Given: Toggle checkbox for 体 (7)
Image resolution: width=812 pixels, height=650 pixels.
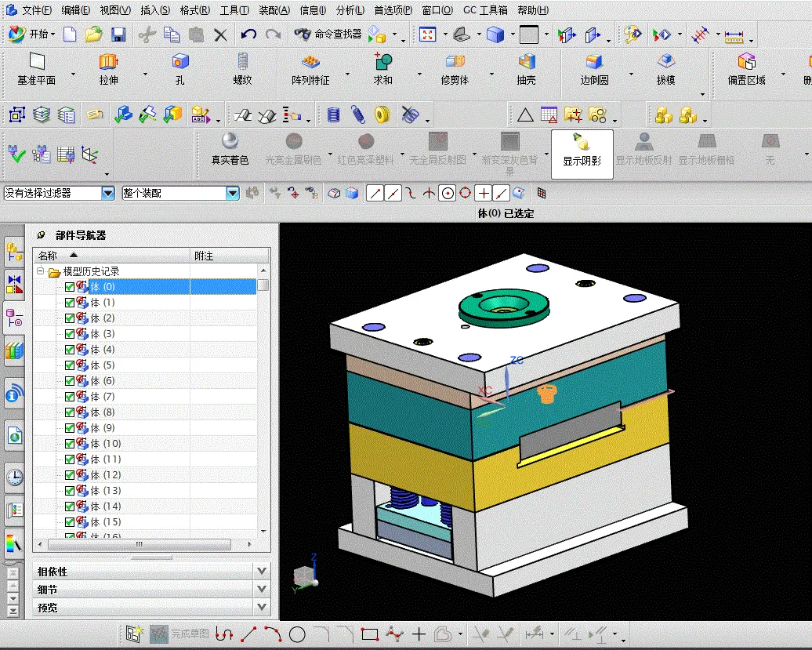Looking at the screenshot, I should [x=70, y=397].
